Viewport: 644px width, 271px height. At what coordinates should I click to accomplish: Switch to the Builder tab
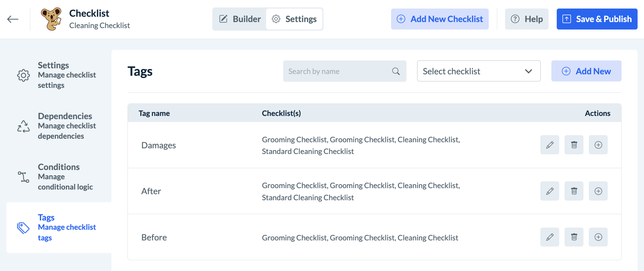[x=240, y=19]
